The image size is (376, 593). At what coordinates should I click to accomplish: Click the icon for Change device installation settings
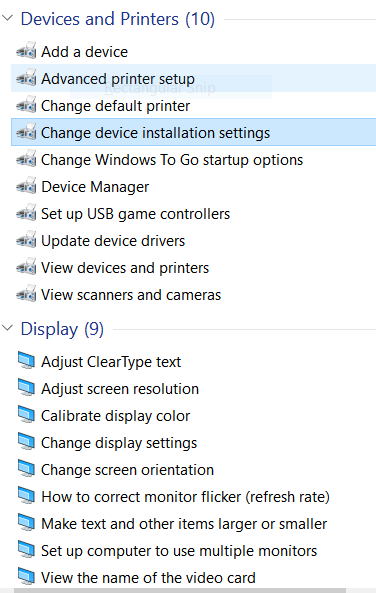tap(26, 132)
